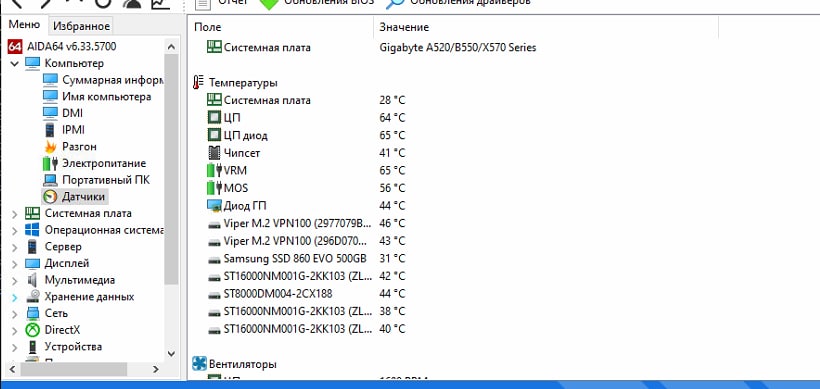Click the 40 °C value for ST16000NM001G
The height and width of the screenshot is (389, 820).
392,329
